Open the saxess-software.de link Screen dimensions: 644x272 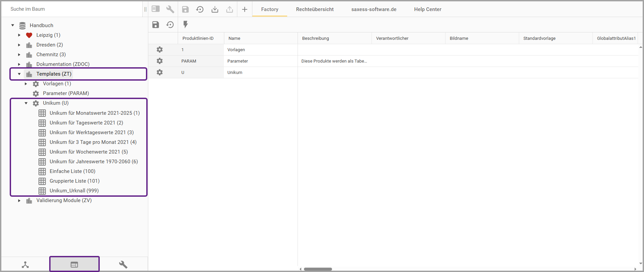pyautogui.click(x=374, y=9)
